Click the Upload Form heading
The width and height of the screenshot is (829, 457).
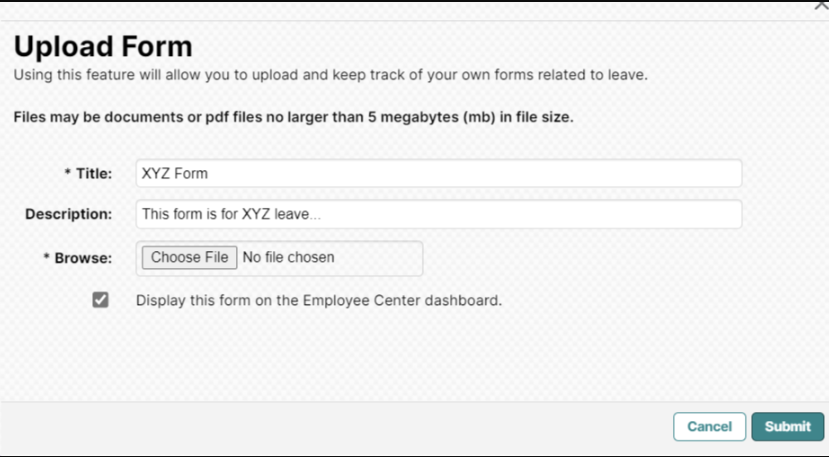click(103, 47)
